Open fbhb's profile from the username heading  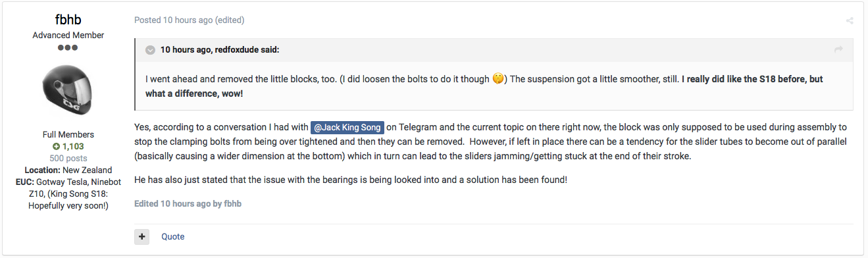[x=68, y=20]
